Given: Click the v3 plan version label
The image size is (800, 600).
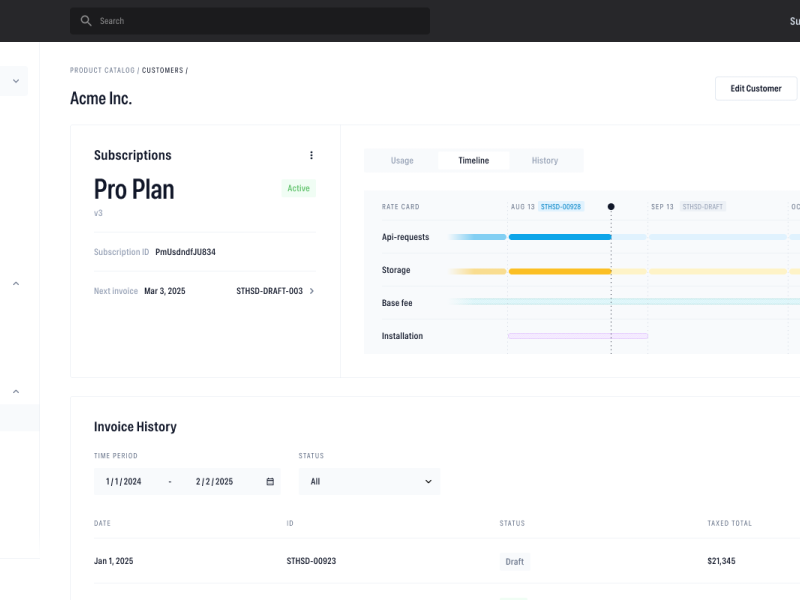Looking at the screenshot, I should [x=98, y=213].
